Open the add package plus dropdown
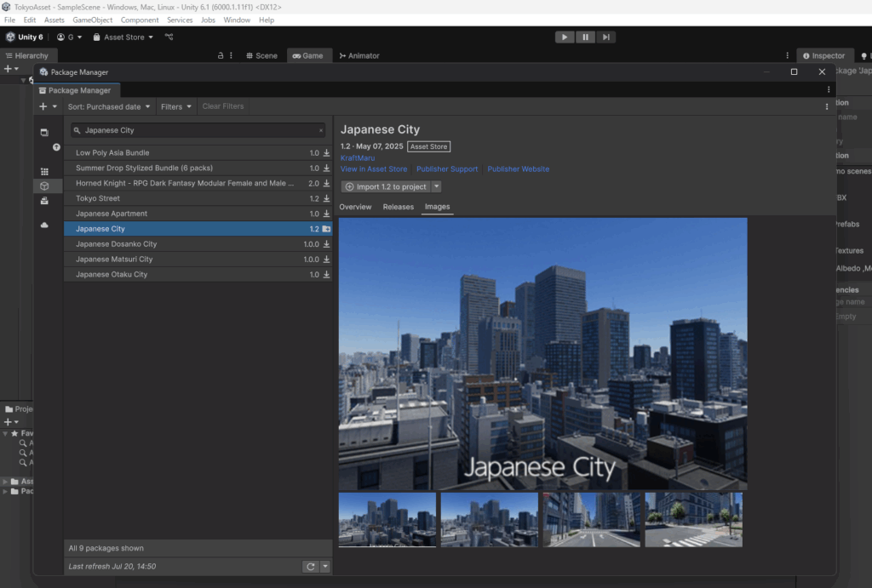The height and width of the screenshot is (588, 872). coord(48,106)
